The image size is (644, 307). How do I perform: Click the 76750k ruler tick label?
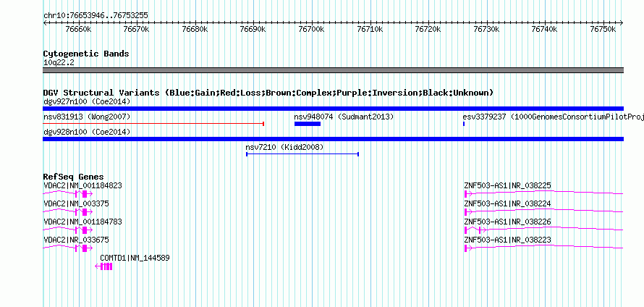[603, 29]
